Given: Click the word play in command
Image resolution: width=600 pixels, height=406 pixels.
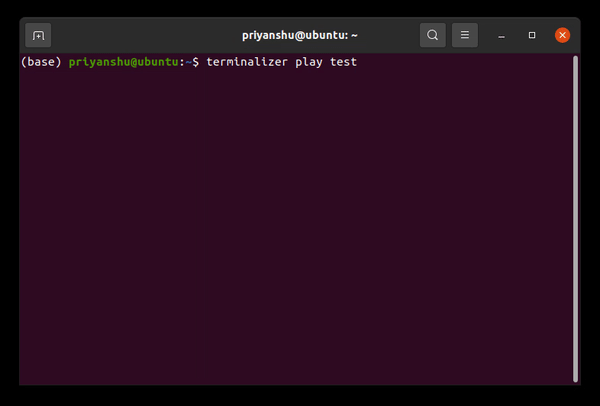Looking at the screenshot, I should (x=307, y=62).
